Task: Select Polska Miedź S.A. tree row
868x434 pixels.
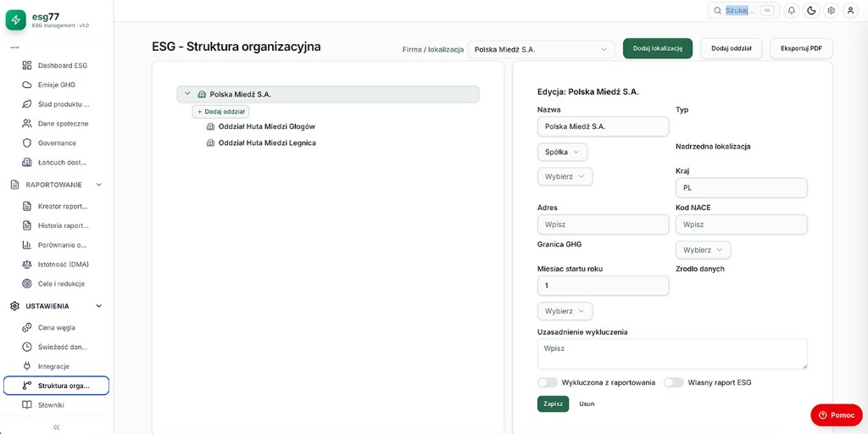Action: tap(328, 94)
